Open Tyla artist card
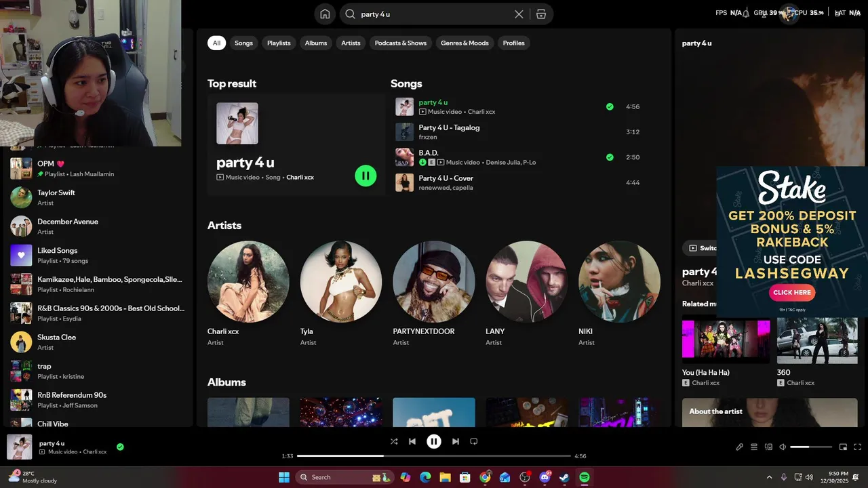Viewport: 868px width, 488px height. [341, 294]
